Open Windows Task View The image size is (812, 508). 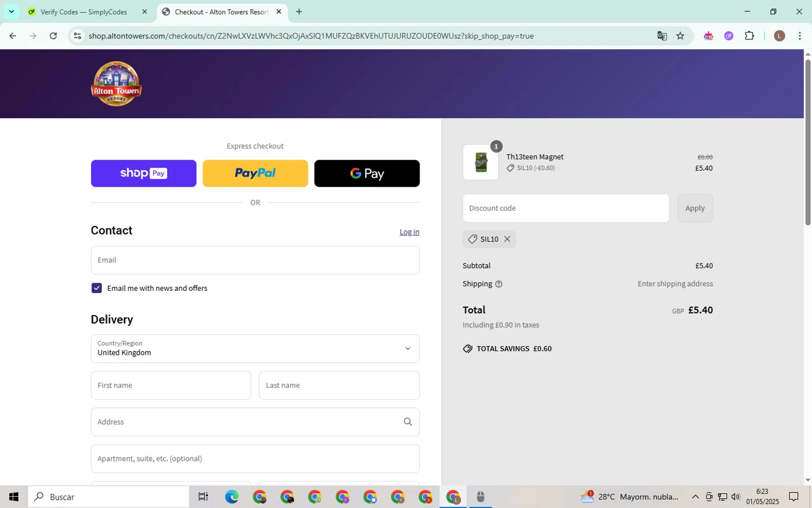pyautogui.click(x=203, y=497)
